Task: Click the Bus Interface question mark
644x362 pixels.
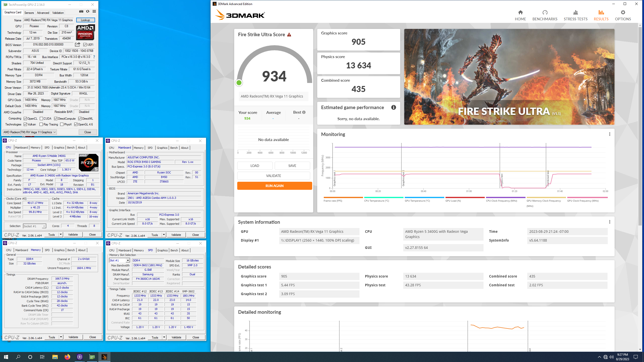Action: (x=94, y=57)
